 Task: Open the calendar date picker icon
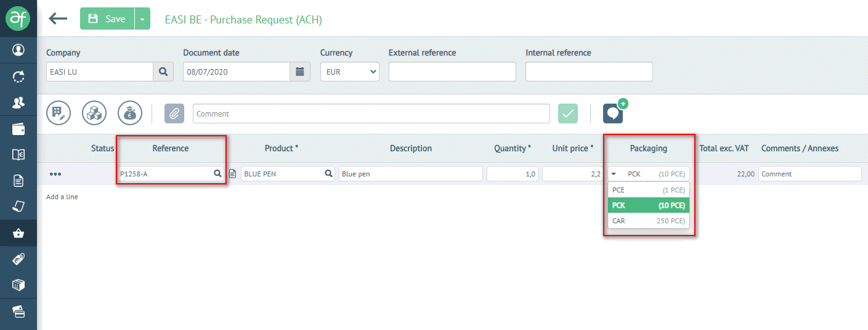[x=299, y=72]
